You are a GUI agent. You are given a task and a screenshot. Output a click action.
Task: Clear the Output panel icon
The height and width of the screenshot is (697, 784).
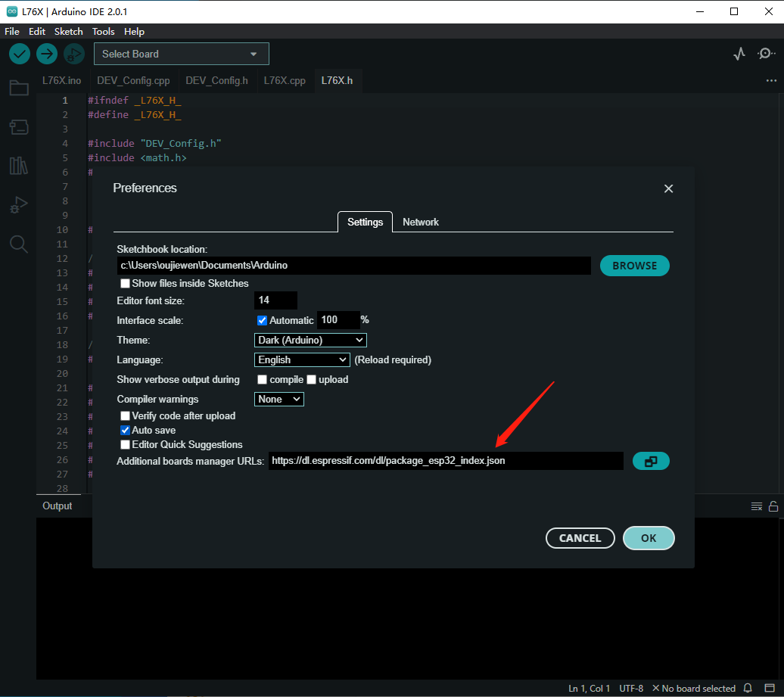coord(757,506)
